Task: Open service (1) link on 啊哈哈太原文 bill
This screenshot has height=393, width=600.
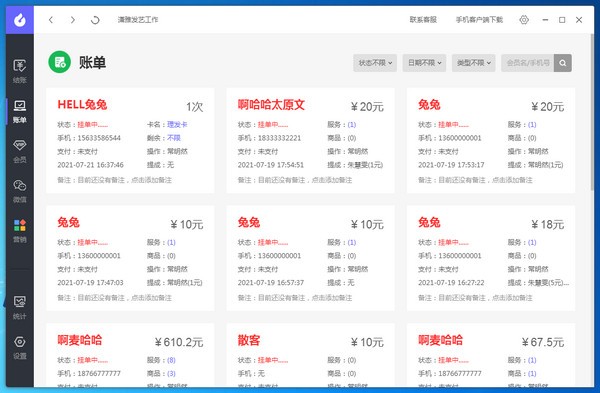Action: [x=352, y=124]
